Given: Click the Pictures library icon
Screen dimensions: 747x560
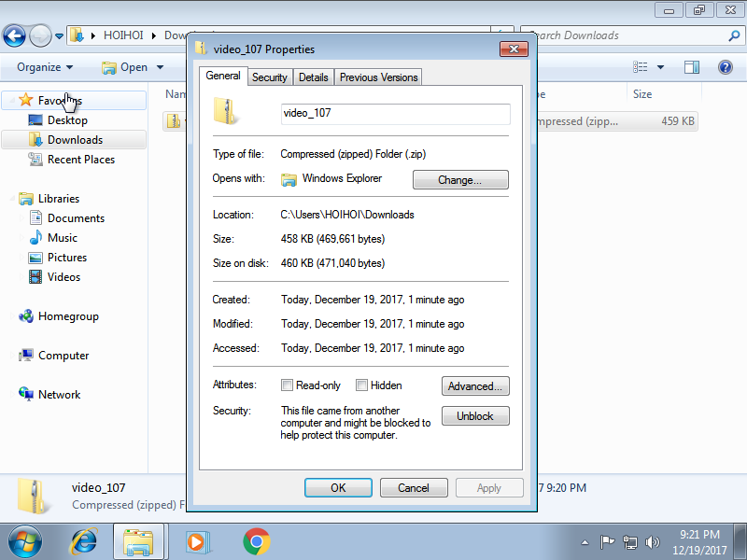Looking at the screenshot, I should click(35, 258).
